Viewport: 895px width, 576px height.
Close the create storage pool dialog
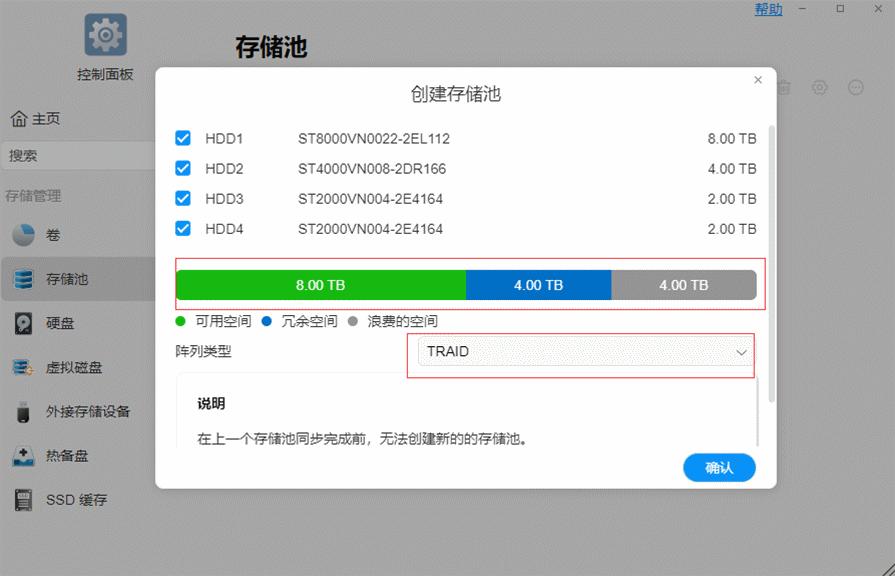(757, 80)
